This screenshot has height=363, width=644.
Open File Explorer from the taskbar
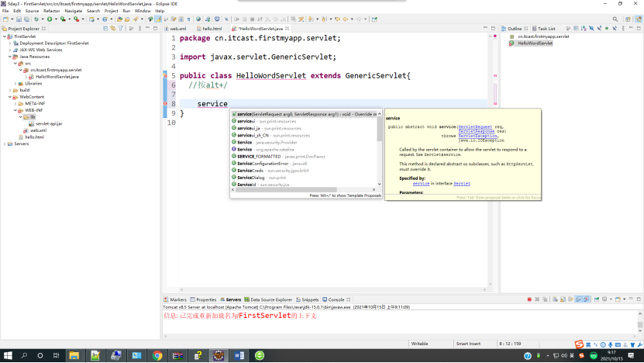coord(74,355)
